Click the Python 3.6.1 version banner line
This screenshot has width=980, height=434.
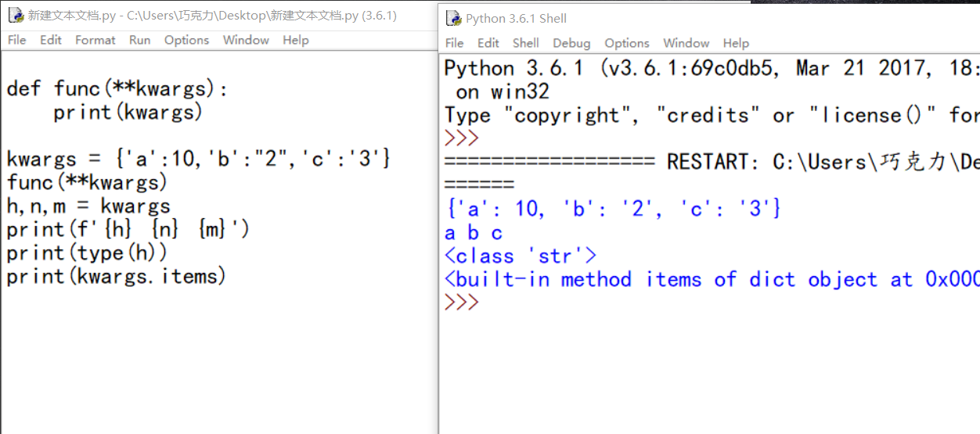[x=712, y=68]
